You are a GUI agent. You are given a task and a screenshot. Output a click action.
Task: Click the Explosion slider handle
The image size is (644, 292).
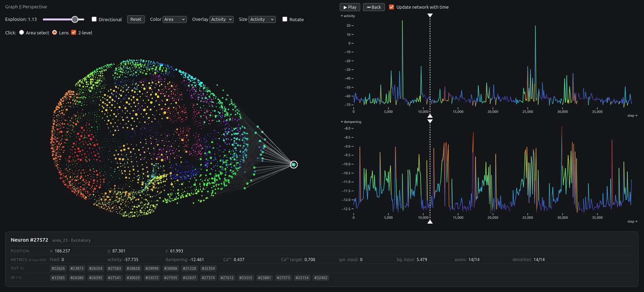75,19
